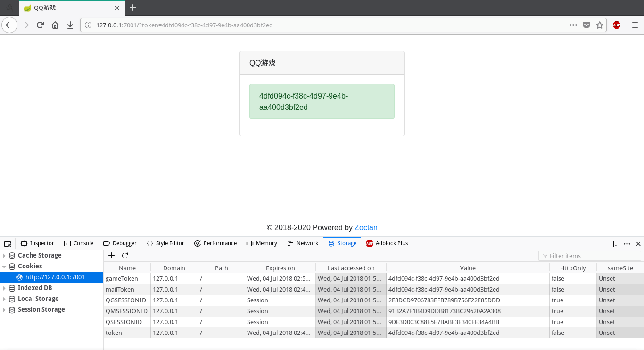
Task: Expand the Local Storage tree node
Action: pyautogui.click(x=4, y=299)
